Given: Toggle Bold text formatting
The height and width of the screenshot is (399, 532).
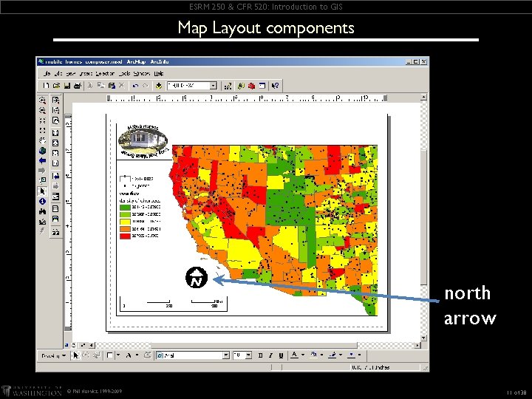Looking at the screenshot, I should (x=260, y=355).
